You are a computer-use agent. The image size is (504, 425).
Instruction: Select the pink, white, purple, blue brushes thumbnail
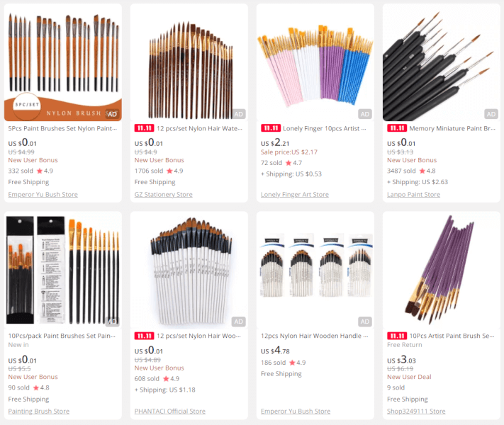(x=315, y=62)
